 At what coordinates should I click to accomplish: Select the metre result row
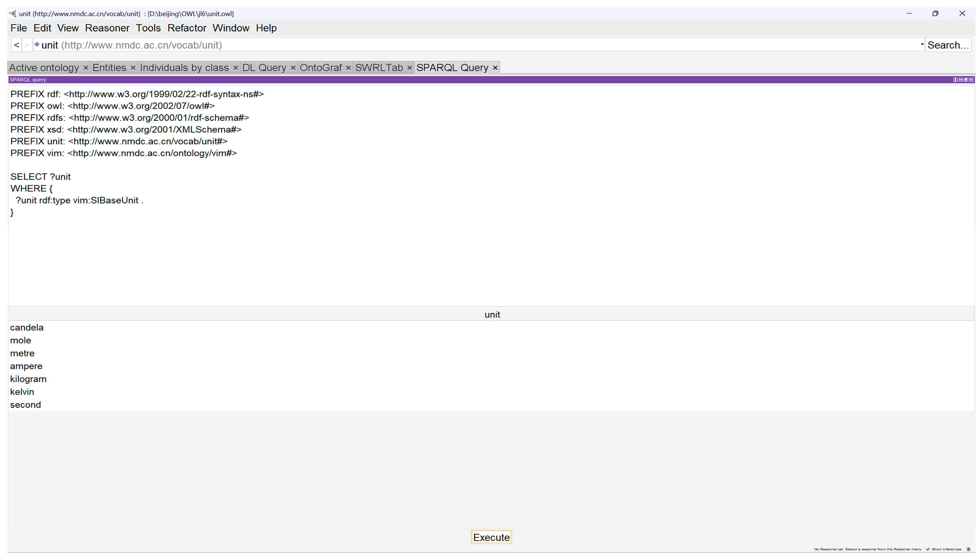[x=491, y=354]
